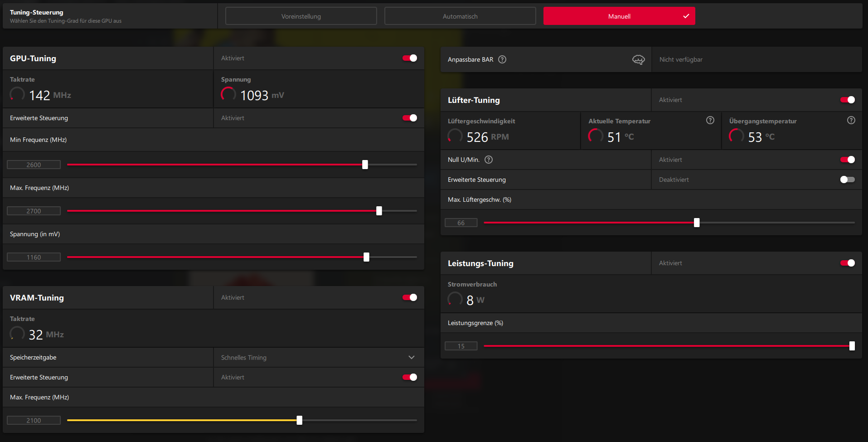The image size is (868, 442).
Task: Open the Anpassbare BAR help icon
Action: [502, 59]
